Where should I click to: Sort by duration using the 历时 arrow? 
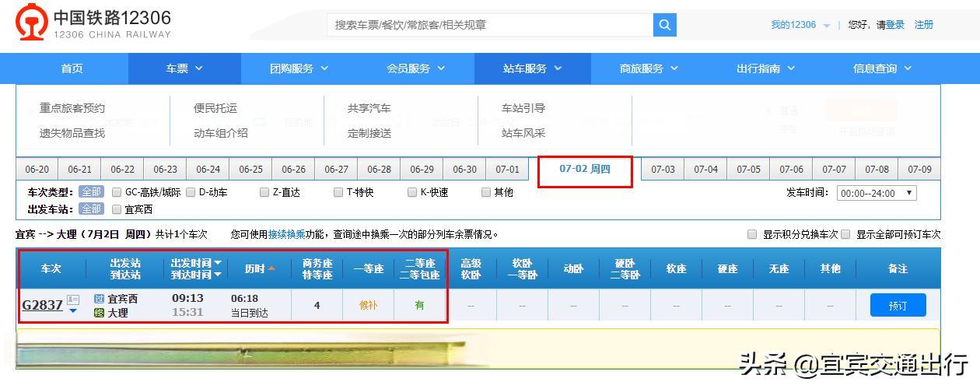click(x=271, y=269)
